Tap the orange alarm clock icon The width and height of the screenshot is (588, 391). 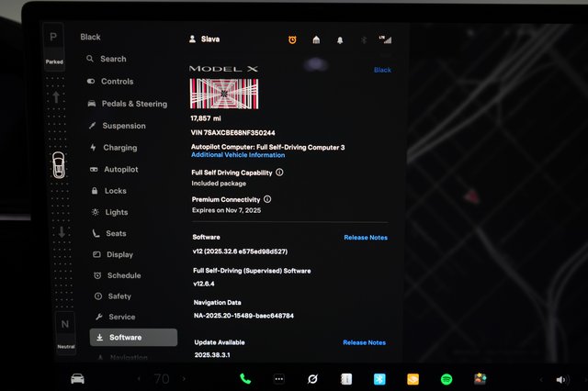point(292,39)
